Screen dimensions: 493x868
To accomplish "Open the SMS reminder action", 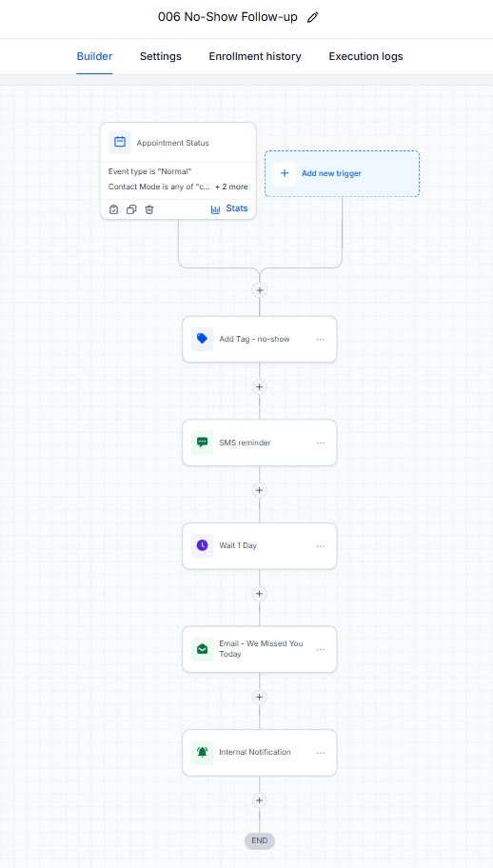I will pyautogui.click(x=260, y=443).
